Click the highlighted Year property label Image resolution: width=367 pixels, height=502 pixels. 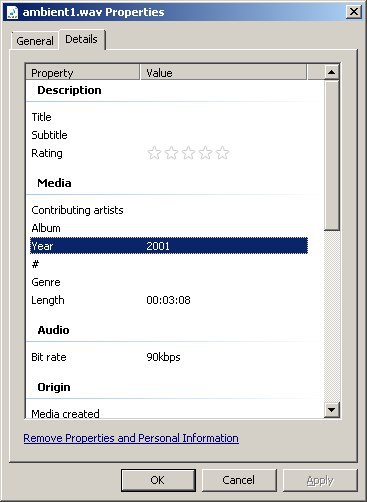(x=42, y=246)
